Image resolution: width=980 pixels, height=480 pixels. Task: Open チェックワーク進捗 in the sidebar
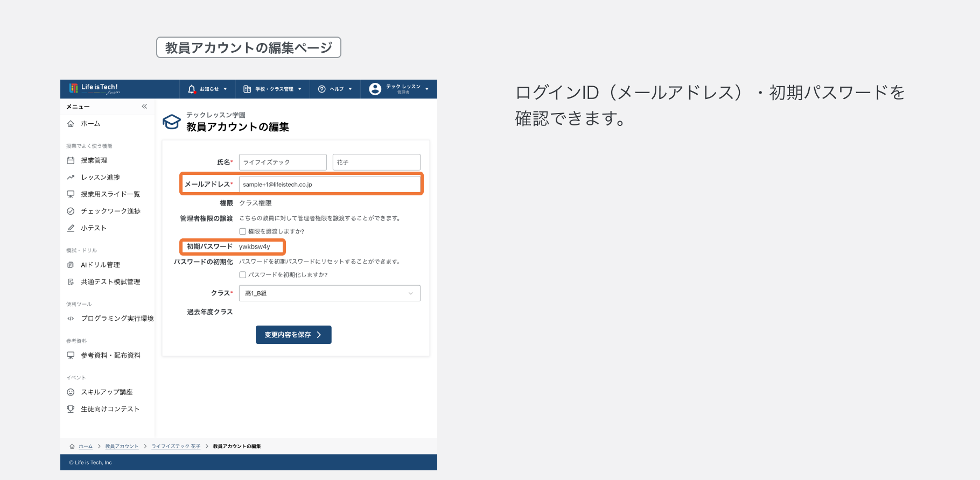point(110,211)
